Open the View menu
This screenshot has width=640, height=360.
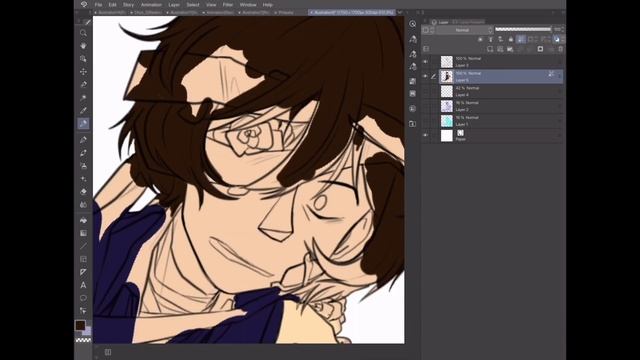(x=211, y=5)
